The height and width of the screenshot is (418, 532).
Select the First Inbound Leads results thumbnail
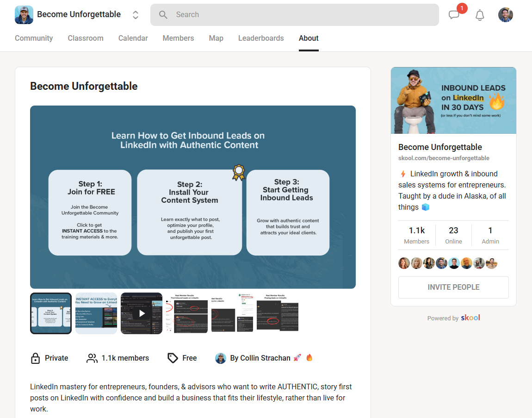click(187, 313)
